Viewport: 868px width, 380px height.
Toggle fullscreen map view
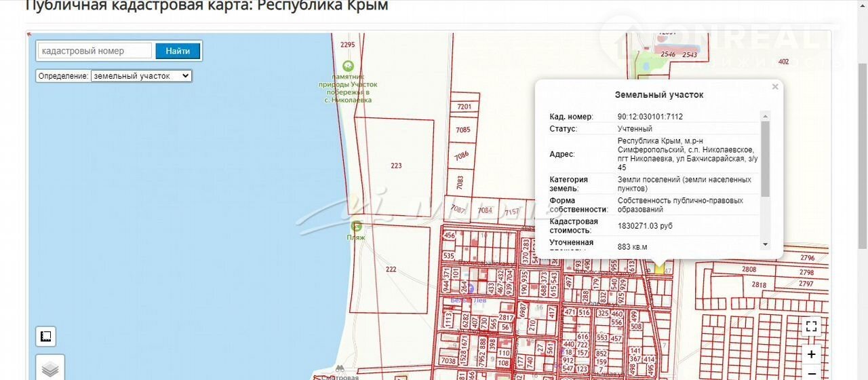811,326
